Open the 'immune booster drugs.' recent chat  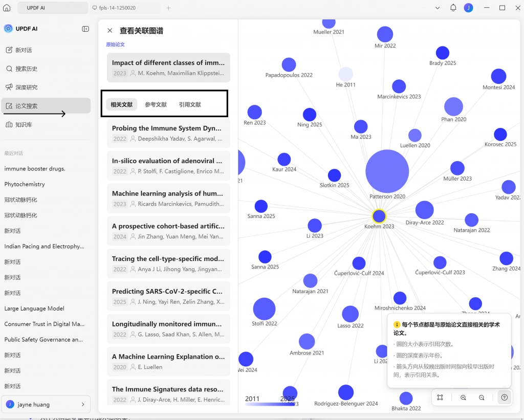point(35,169)
